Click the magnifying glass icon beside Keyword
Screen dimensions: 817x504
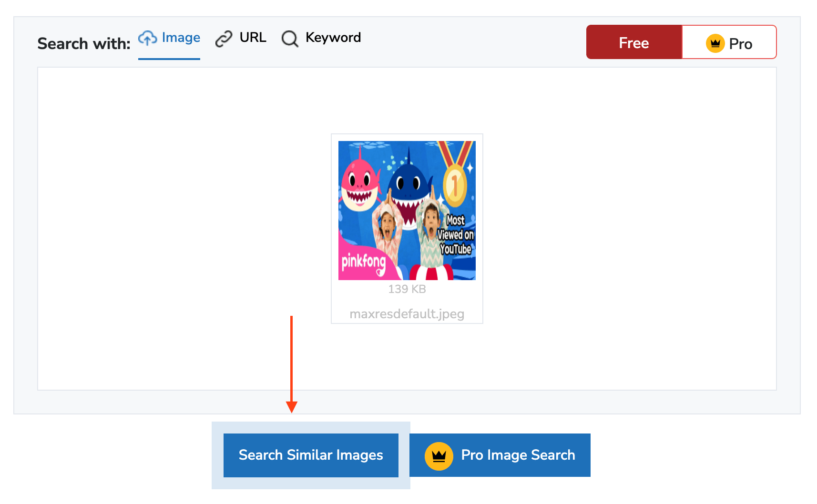[x=290, y=39]
